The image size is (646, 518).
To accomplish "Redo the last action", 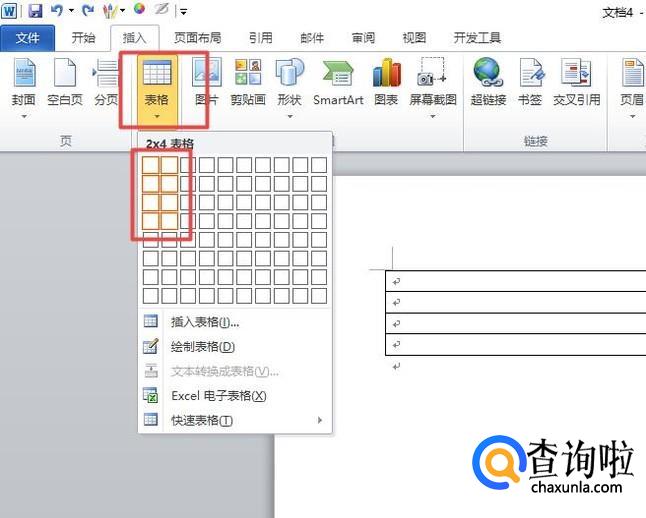I will click(87, 10).
